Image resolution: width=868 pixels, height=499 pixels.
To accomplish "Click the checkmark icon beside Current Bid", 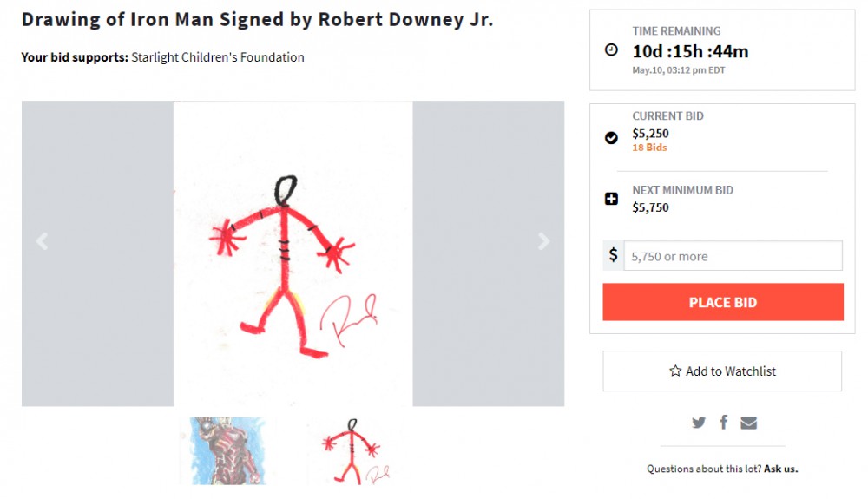I will click(x=611, y=138).
